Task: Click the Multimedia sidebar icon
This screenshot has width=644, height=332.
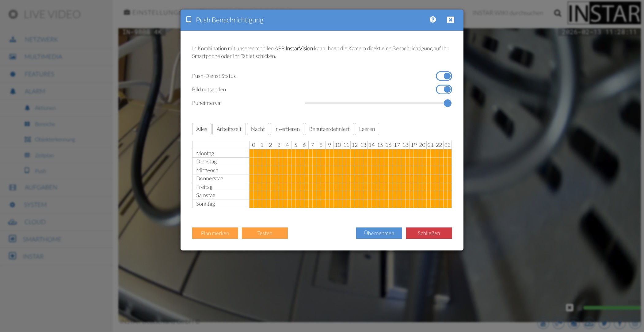Action: pyautogui.click(x=13, y=57)
